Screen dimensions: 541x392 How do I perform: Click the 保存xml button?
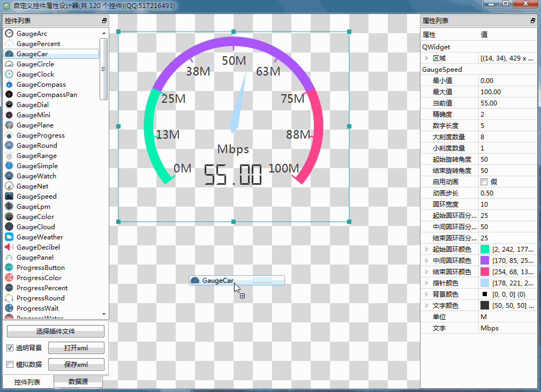pyautogui.click(x=76, y=364)
